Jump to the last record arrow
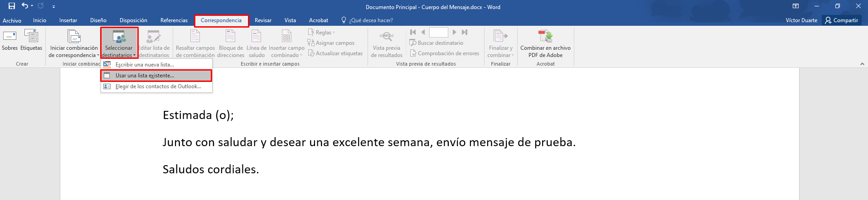Viewport: 868px width, 200px height. tap(465, 32)
